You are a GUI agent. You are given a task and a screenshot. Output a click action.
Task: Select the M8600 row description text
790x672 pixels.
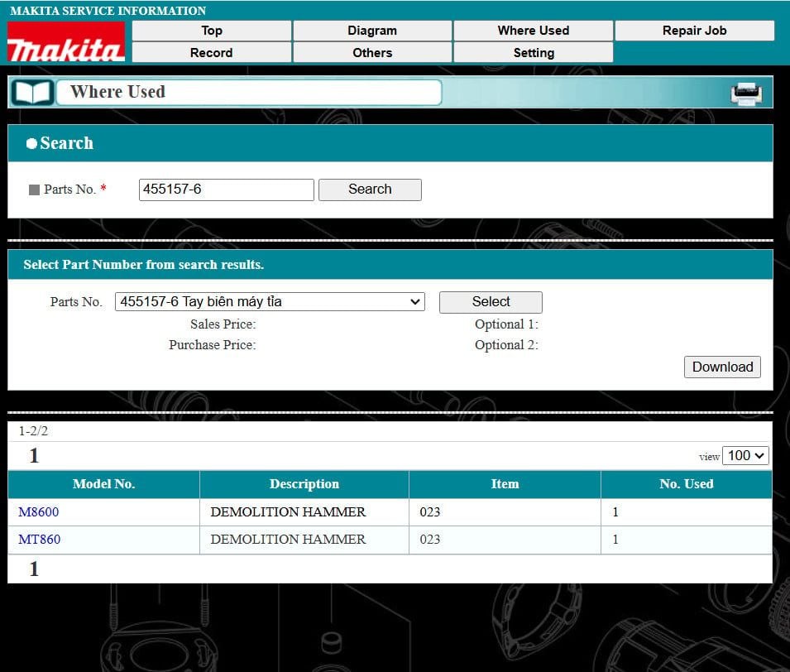pyautogui.click(x=288, y=512)
